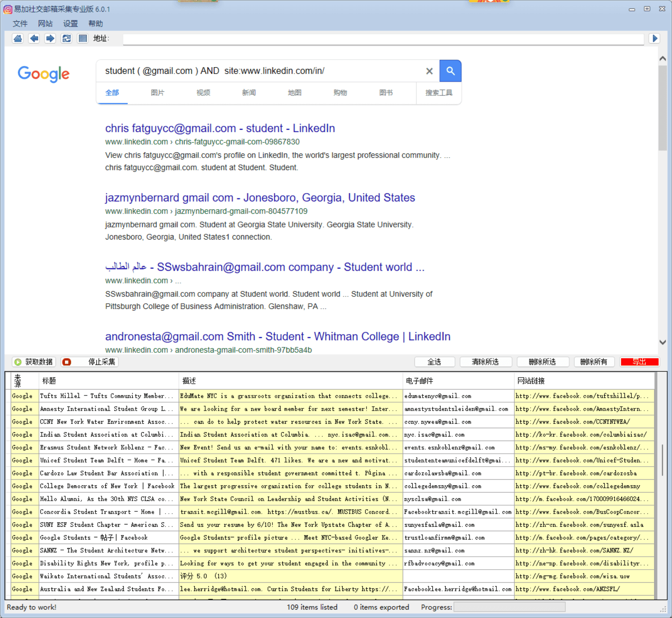Open the jazmynbernard Jonesboro Georgia result
This screenshot has width=672, height=618.
click(x=260, y=197)
